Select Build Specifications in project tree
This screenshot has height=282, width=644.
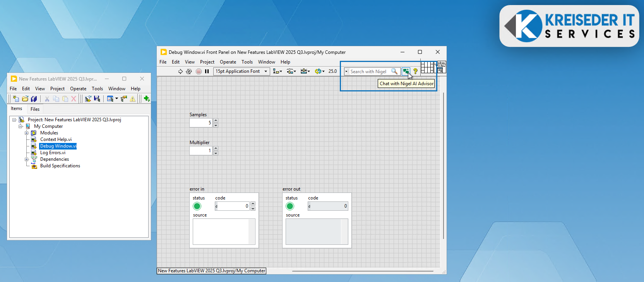tap(60, 166)
